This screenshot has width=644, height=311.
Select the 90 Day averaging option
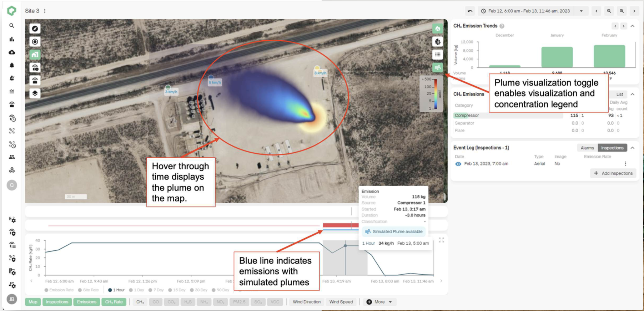tap(220, 290)
